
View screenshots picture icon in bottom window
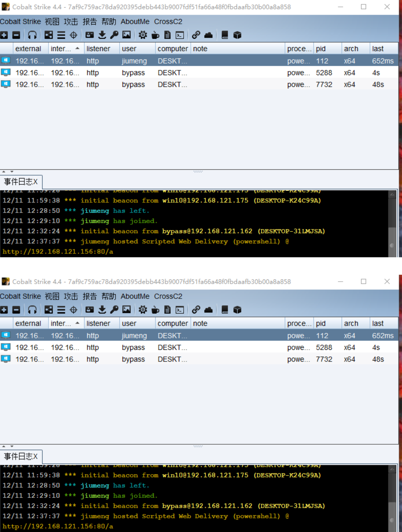[126, 310]
